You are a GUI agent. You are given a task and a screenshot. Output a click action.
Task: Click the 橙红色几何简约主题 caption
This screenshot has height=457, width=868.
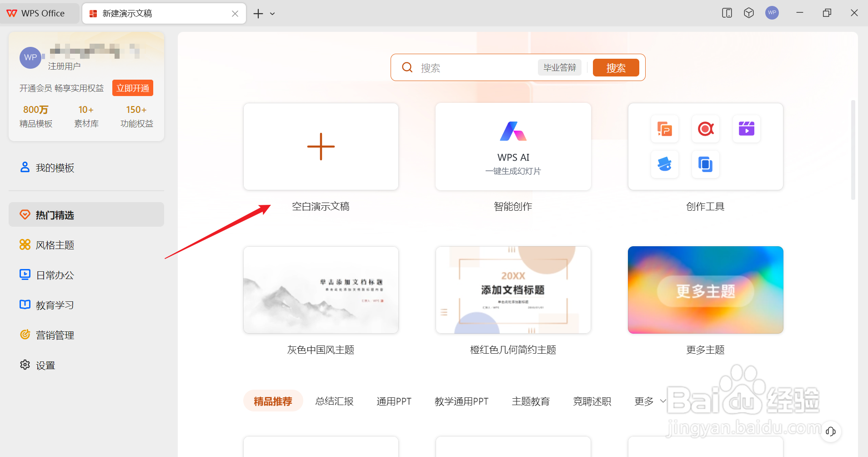click(513, 350)
